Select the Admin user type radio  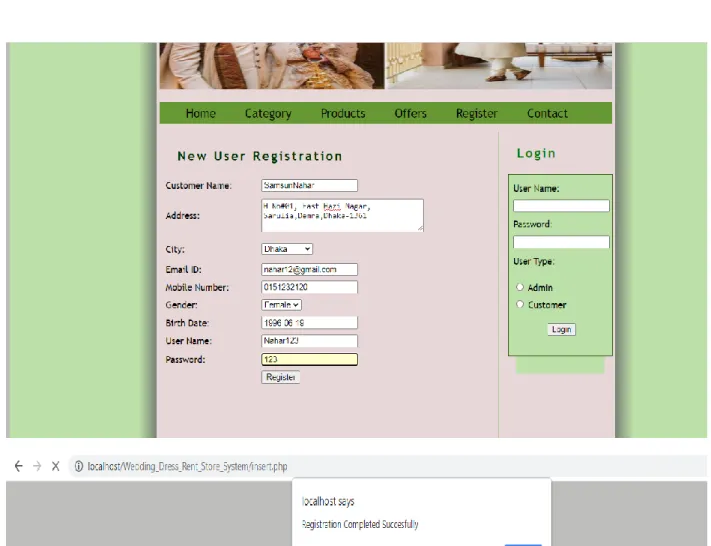[x=520, y=287]
